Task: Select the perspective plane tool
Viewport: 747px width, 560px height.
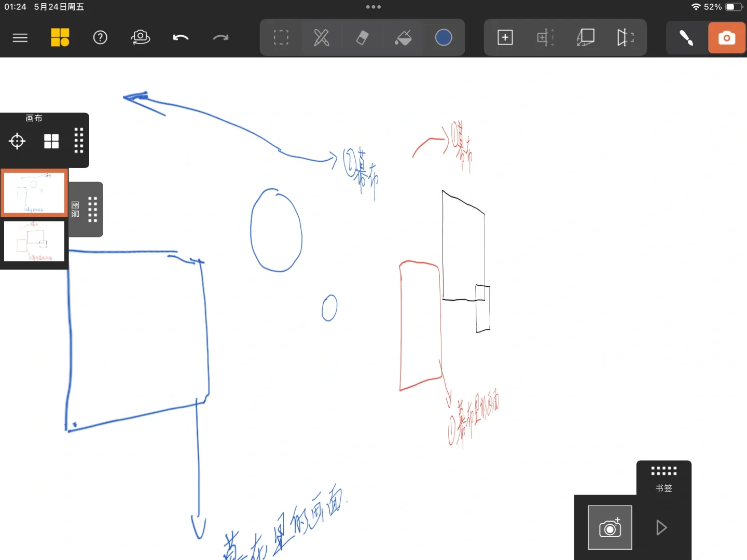Action: (x=585, y=37)
